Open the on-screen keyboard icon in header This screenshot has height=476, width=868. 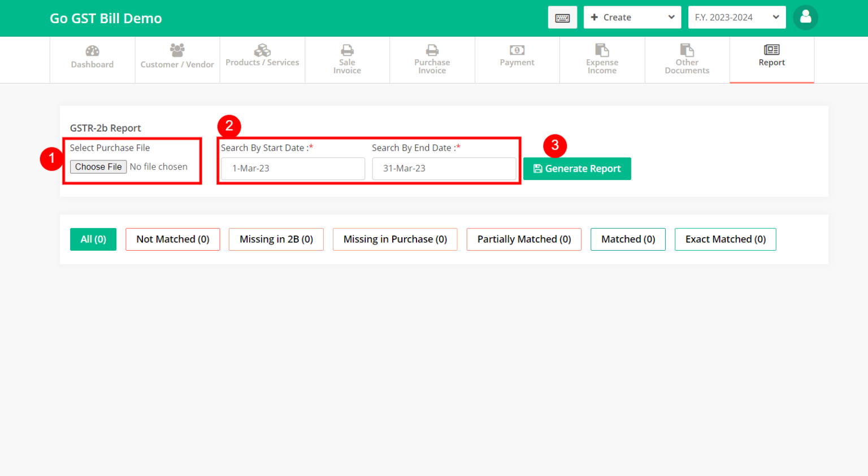(562, 17)
